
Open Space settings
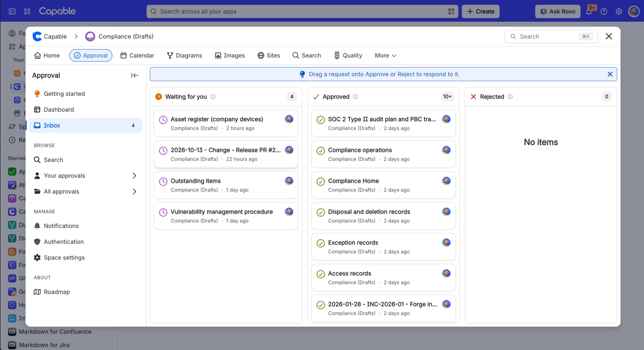coord(86,258)
